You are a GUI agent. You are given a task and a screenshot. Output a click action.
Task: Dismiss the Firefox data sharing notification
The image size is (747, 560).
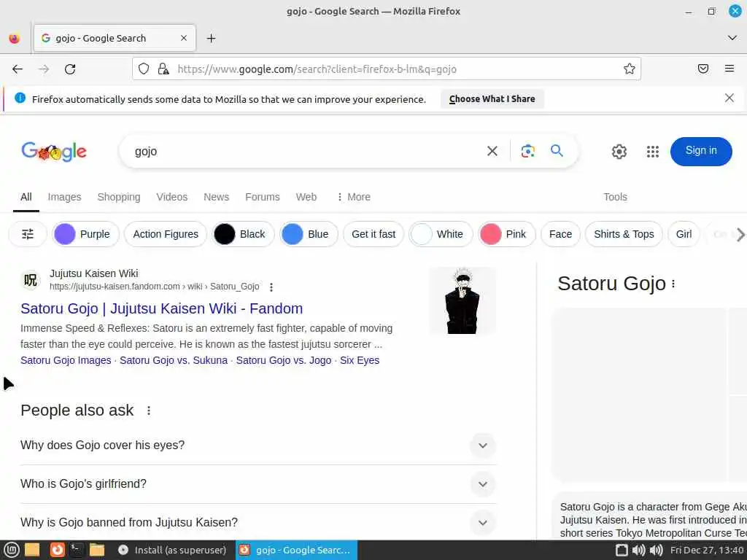(729, 98)
